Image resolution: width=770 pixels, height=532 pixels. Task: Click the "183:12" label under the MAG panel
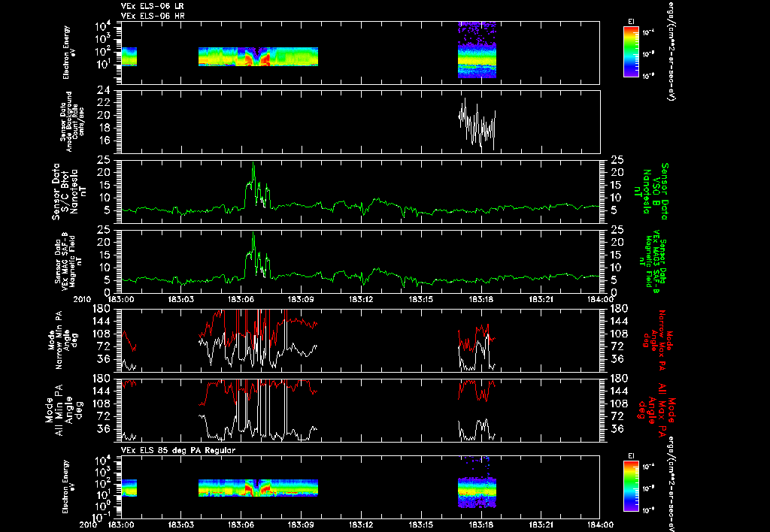click(x=361, y=299)
